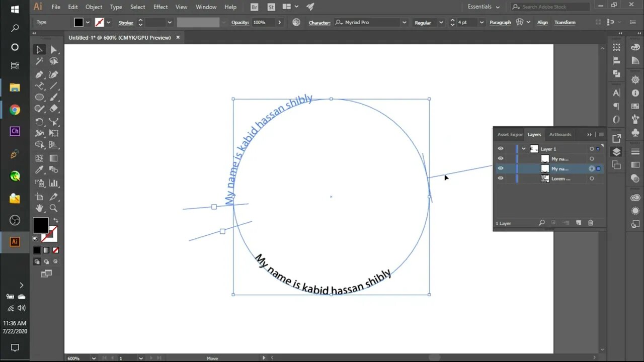Open Bridge with the Br icon
Image resolution: width=644 pixels, height=362 pixels.
tap(255, 7)
